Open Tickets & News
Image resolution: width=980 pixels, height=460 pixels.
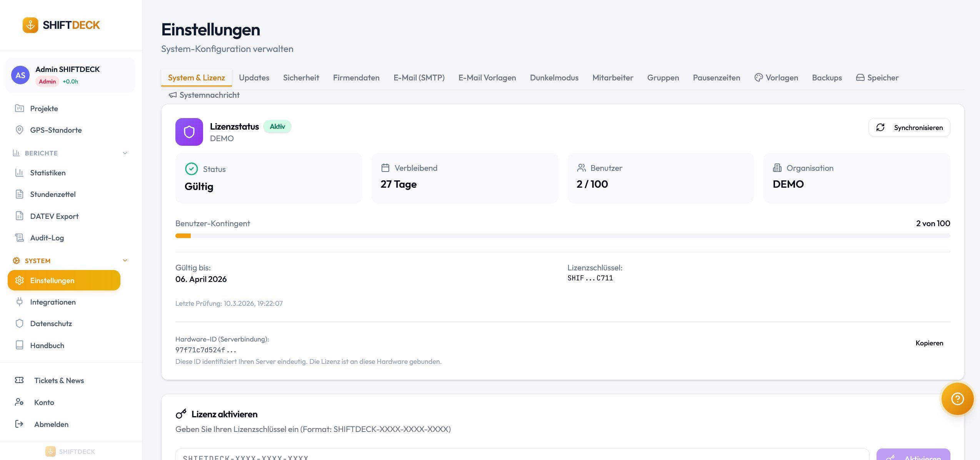[59, 380]
